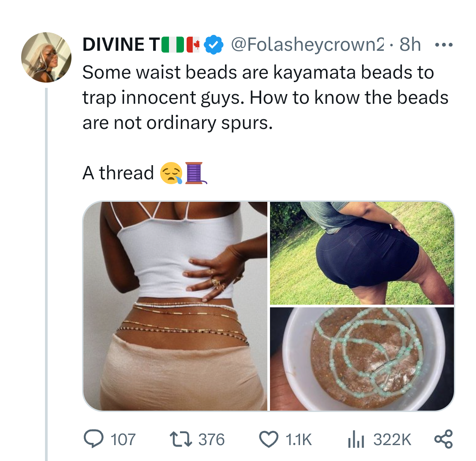This screenshot has height=461, width=476.
Task: Click the 107 replies count
Action: tap(123, 439)
